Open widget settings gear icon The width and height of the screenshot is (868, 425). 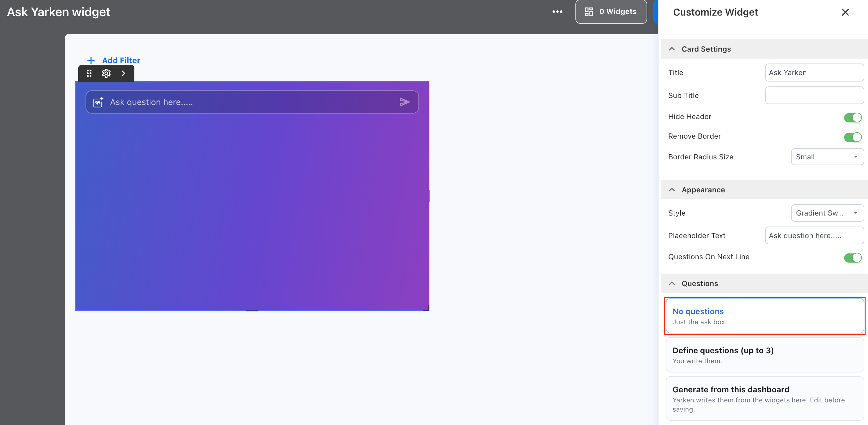(106, 73)
